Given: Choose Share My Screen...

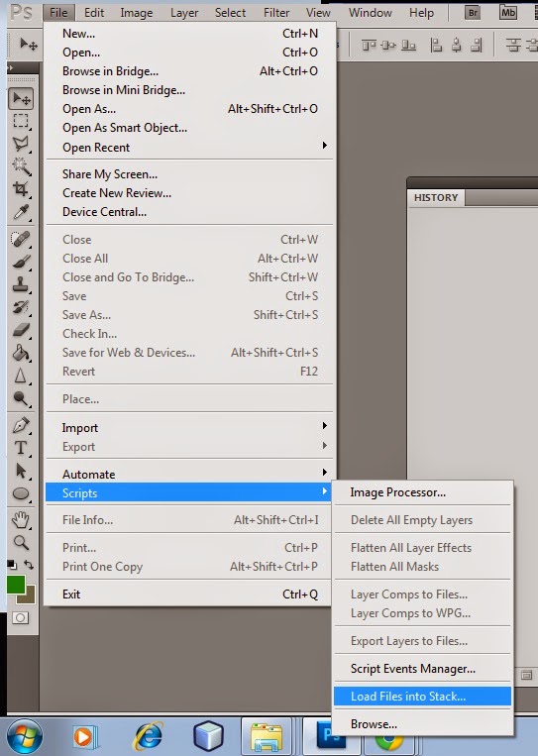Looking at the screenshot, I should coord(189,174).
